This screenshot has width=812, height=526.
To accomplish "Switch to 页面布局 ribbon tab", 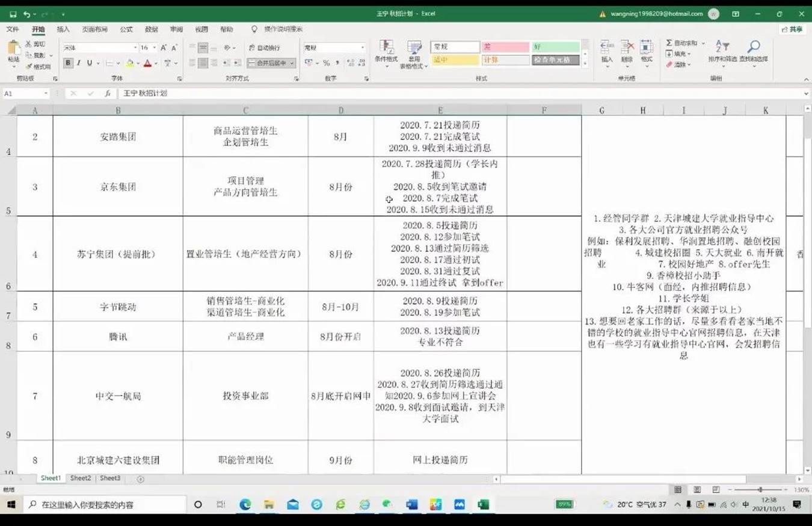I will 94,29.
